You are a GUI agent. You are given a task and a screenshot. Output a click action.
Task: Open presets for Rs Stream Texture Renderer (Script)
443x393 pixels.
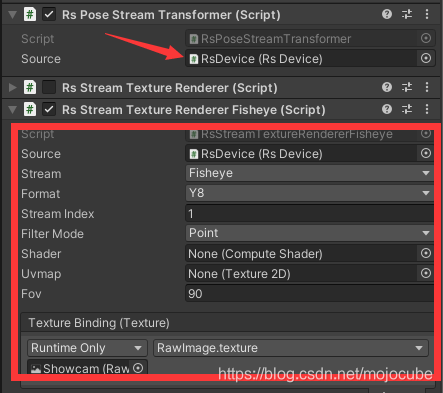coord(407,87)
